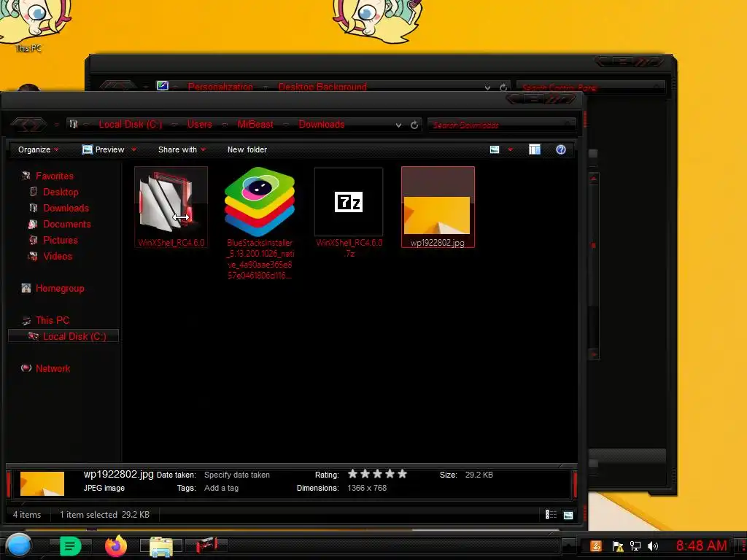This screenshot has height=560, width=747.
Task: Expand address dropdown in Personalization window
Action: 487,87
